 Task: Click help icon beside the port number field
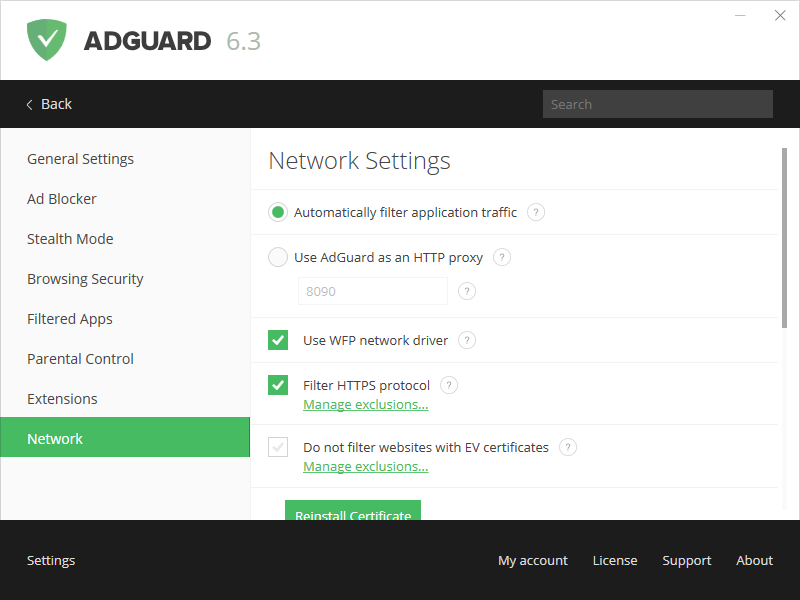[467, 291]
